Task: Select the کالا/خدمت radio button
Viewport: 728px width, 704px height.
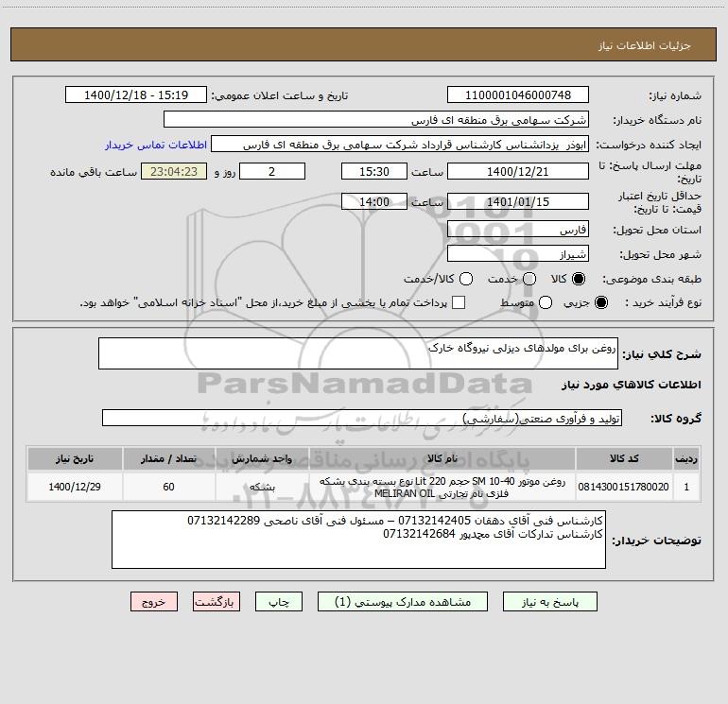Action: click(466, 279)
